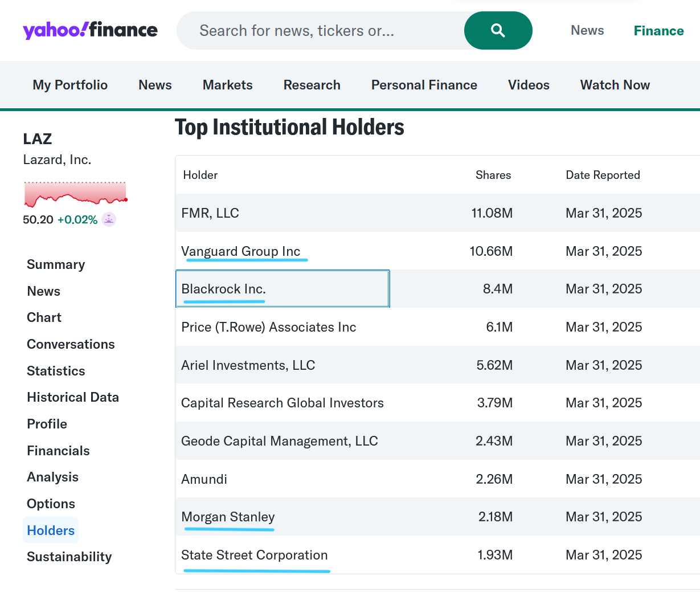Open the Morgan Stanley holder link
This screenshot has height=592, width=700.
(228, 517)
